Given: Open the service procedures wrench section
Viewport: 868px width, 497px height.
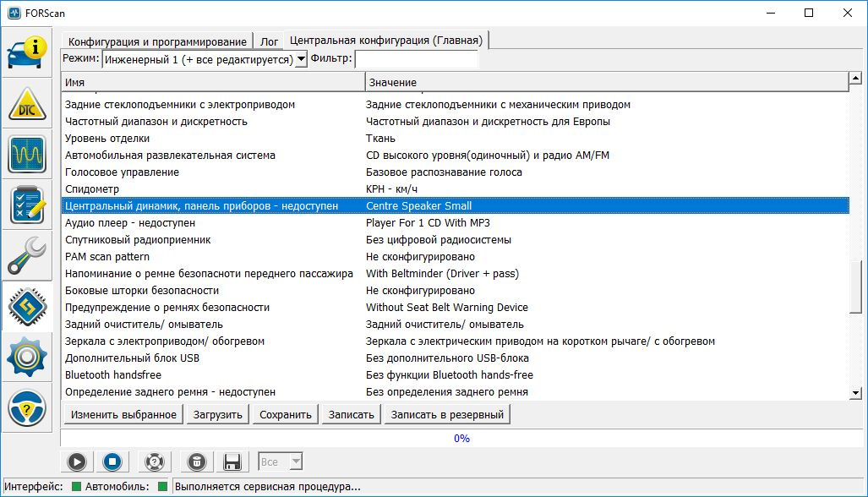Looking at the screenshot, I should point(26,256).
